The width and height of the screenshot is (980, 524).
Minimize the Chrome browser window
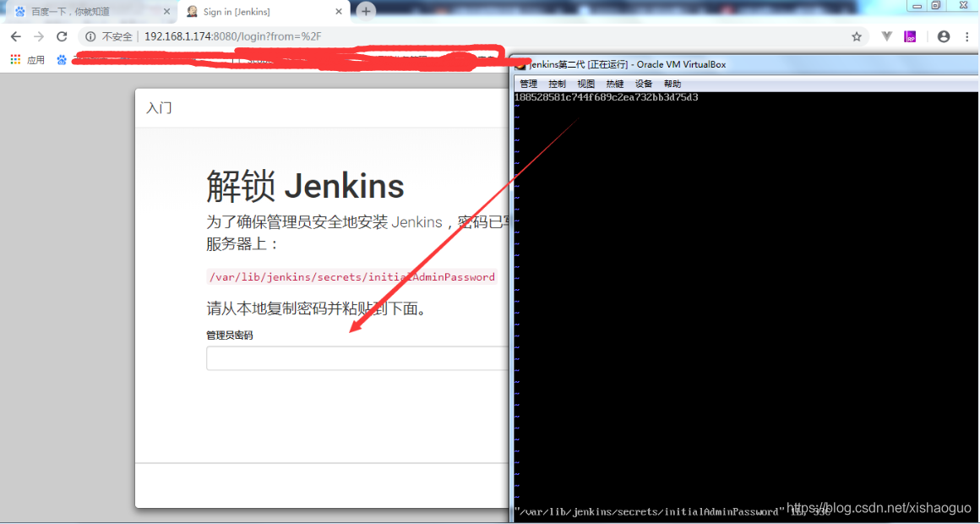point(917,5)
